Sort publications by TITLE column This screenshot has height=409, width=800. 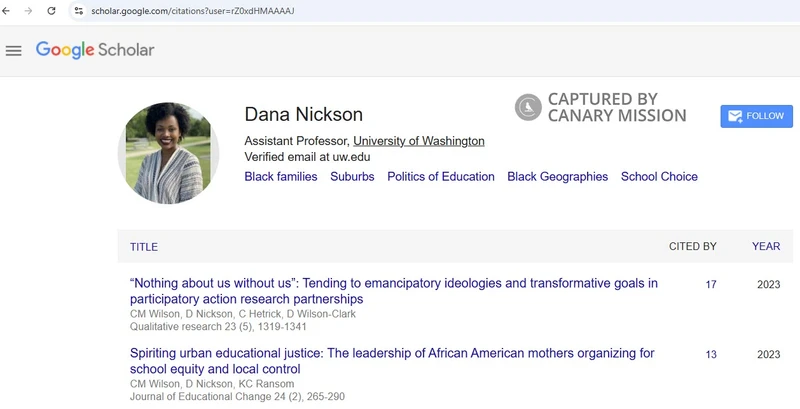(x=144, y=247)
